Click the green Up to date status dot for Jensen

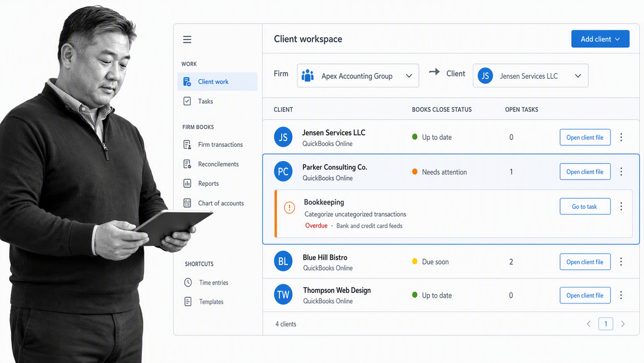pyautogui.click(x=415, y=137)
